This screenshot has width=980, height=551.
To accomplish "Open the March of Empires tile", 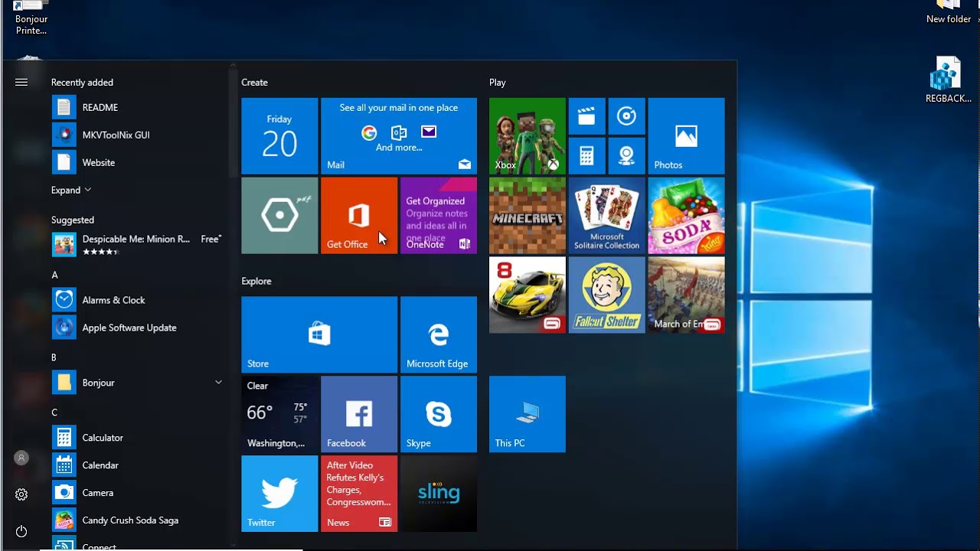I will [x=687, y=295].
